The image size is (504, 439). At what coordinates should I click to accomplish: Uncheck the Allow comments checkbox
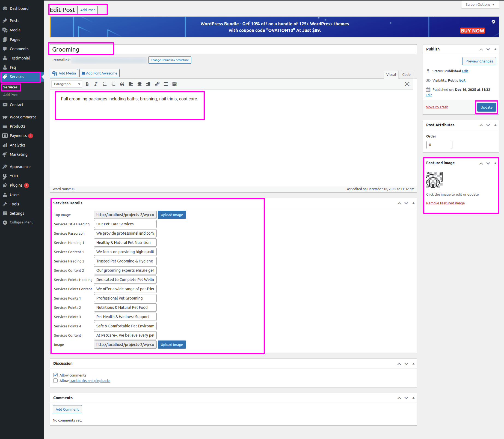pos(55,375)
